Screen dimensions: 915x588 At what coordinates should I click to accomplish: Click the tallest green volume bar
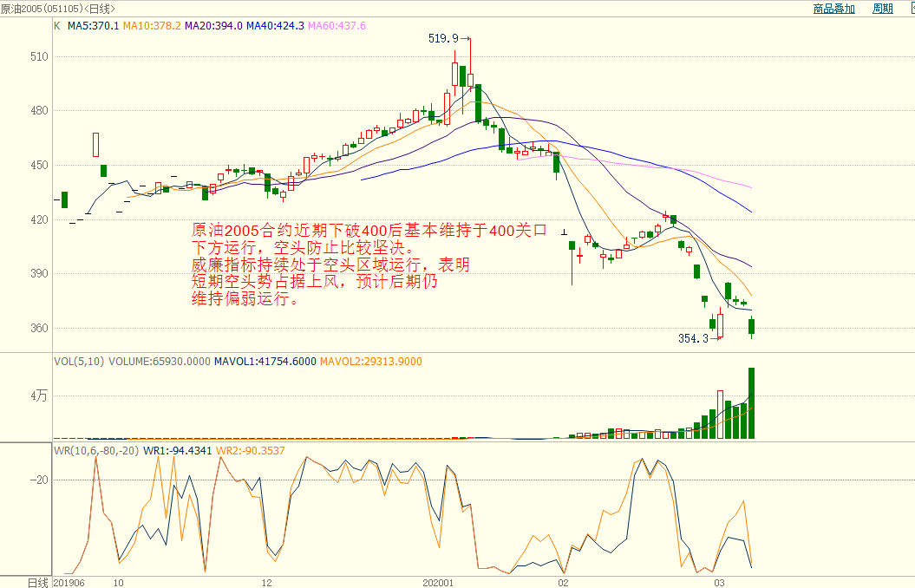point(751,403)
